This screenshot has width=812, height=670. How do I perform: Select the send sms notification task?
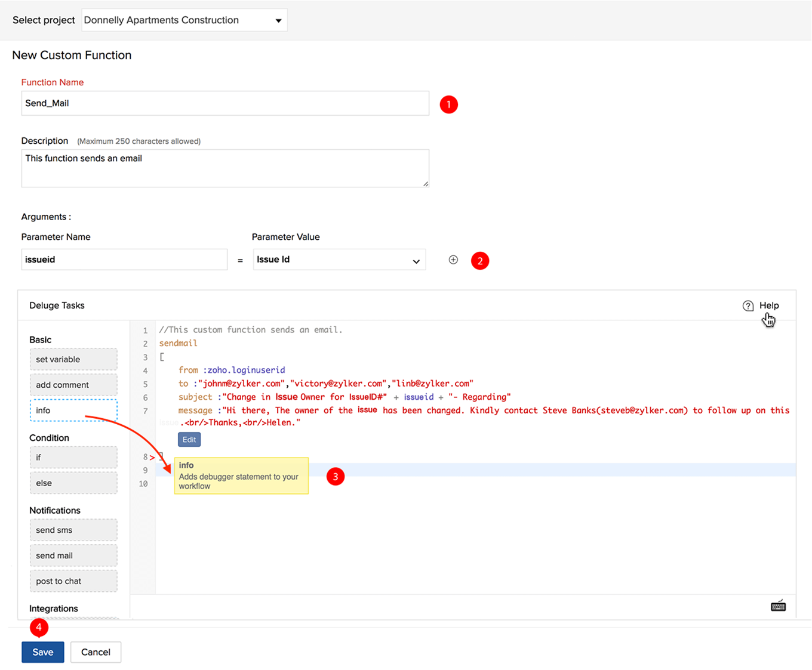click(73, 530)
